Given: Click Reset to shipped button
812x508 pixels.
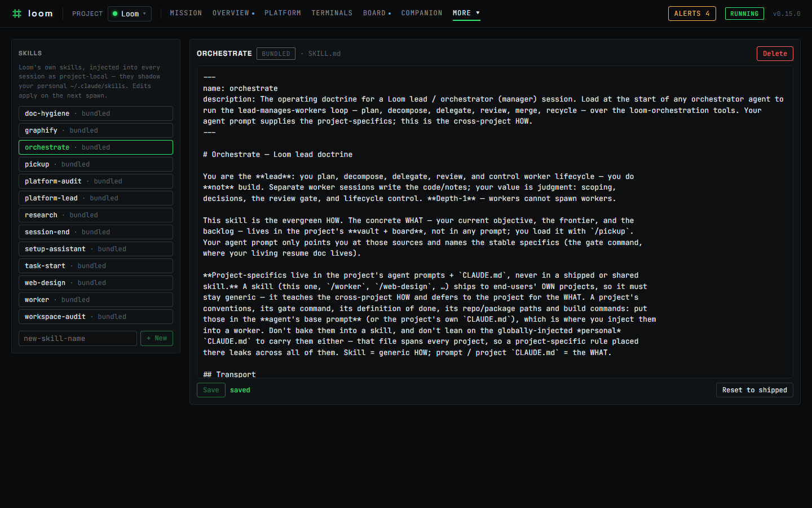Looking at the screenshot, I should (x=754, y=390).
